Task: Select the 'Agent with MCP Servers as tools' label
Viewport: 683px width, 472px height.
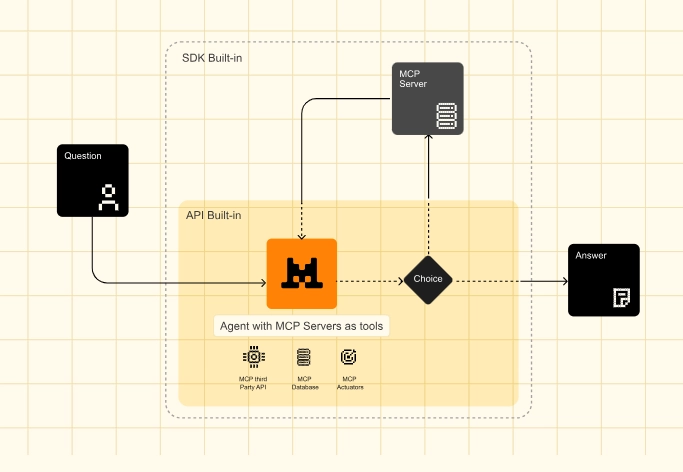Action: (x=301, y=326)
